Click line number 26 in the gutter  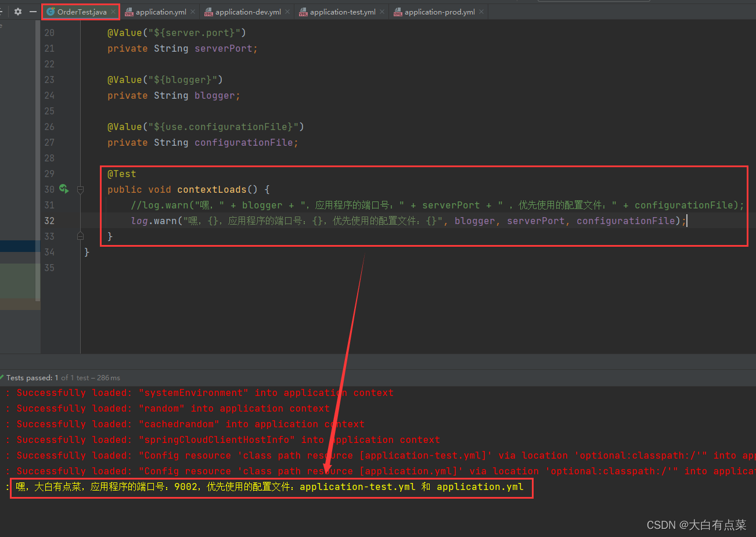point(49,127)
